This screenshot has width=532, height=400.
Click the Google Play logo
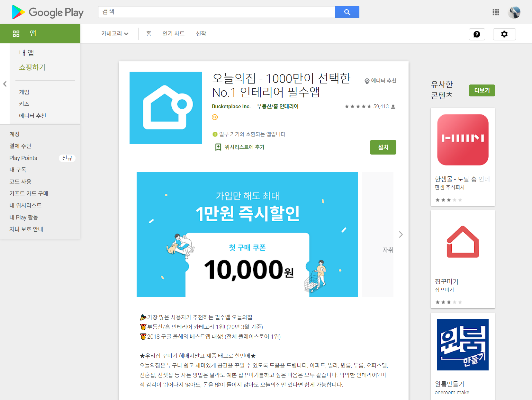coord(48,12)
